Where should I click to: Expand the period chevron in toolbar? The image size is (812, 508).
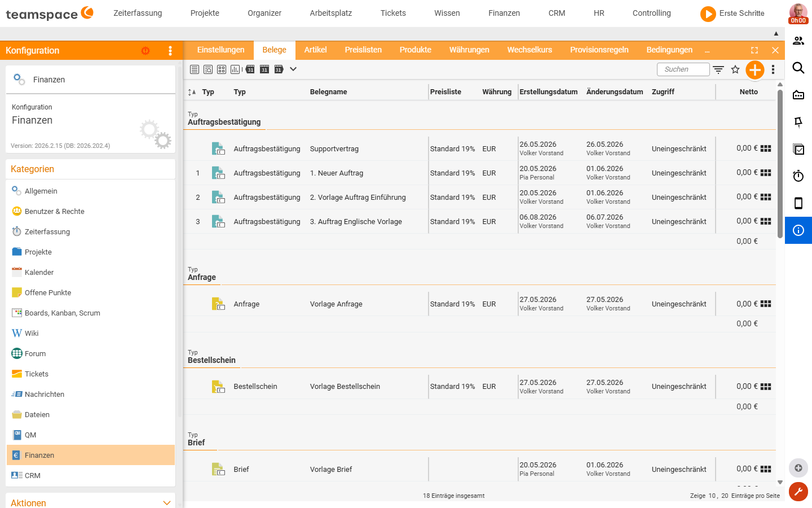click(293, 69)
